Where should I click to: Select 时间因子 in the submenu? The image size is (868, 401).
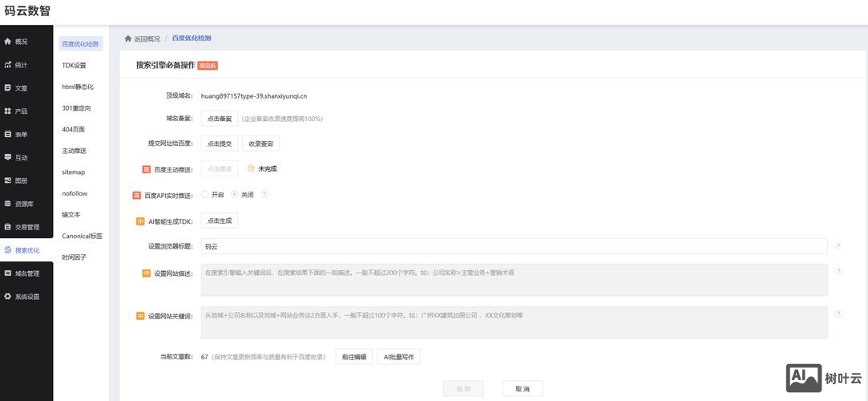[x=75, y=257]
